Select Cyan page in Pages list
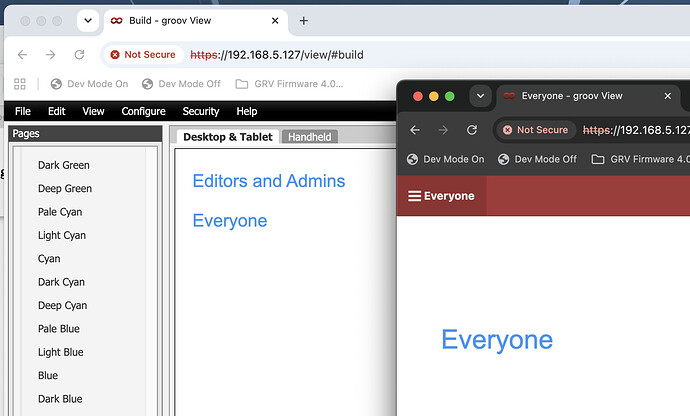The height and width of the screenshot is (416, 690). click(x=49, y=258)
